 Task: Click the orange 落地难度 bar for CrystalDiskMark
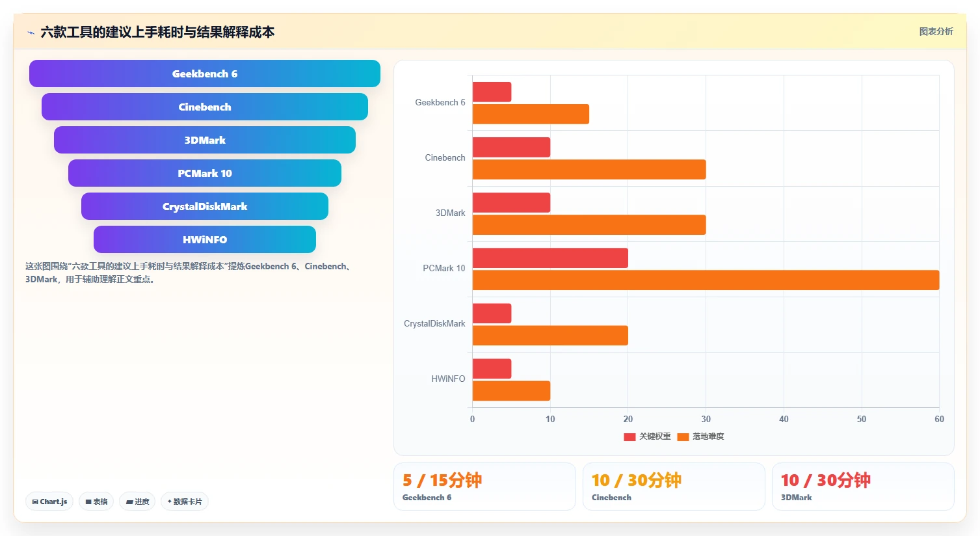550,335
